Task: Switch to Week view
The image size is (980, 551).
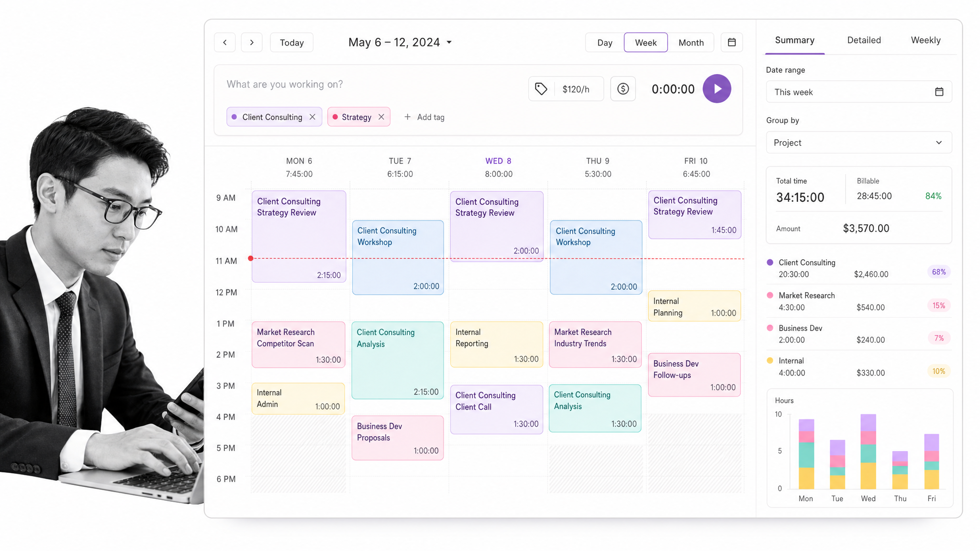Action: click(646, 43)
